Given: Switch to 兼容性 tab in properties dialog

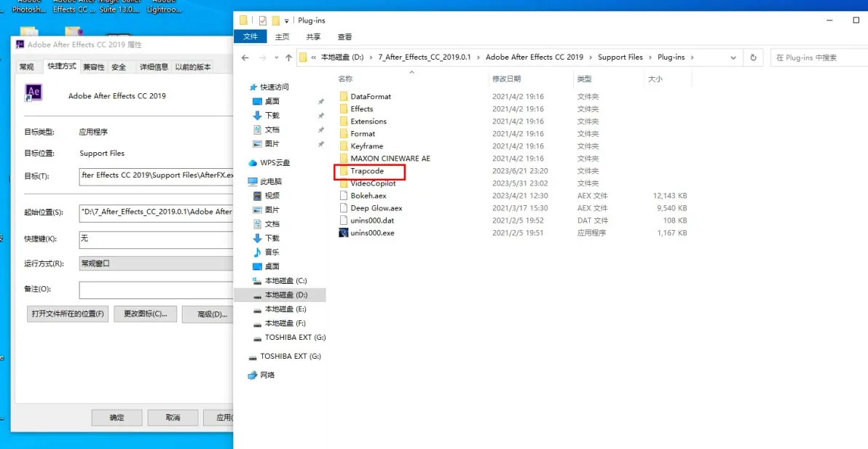Looking at the screenshot, I should [x=93, y=67].
